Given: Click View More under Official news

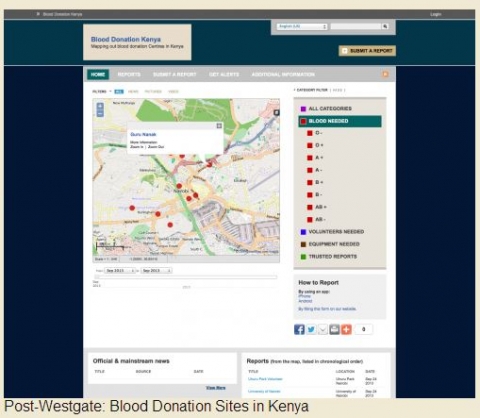Looking at the screenshot, I should 216,388.
